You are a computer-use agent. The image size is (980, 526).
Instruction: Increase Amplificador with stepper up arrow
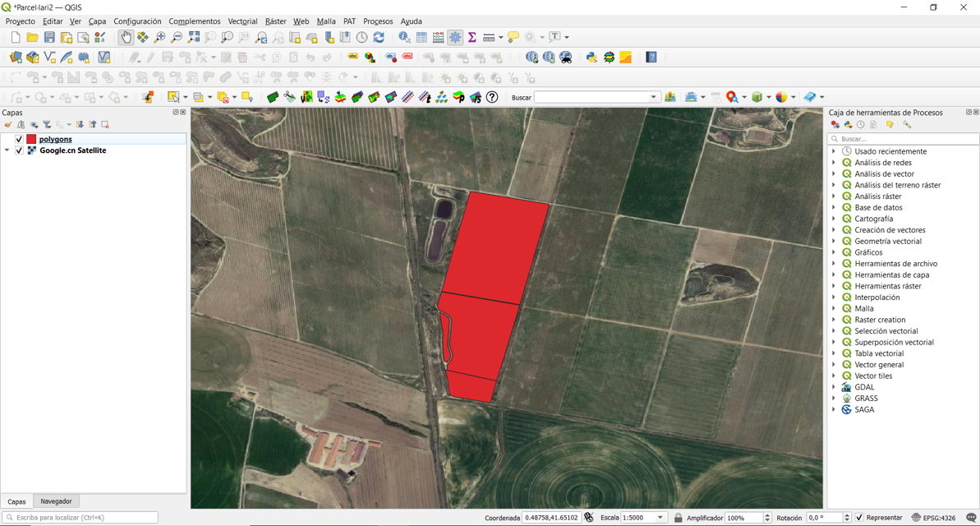(x=767, y=515)
